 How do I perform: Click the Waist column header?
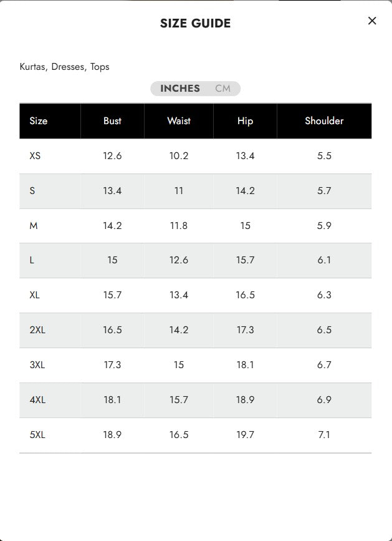[179, 121]
